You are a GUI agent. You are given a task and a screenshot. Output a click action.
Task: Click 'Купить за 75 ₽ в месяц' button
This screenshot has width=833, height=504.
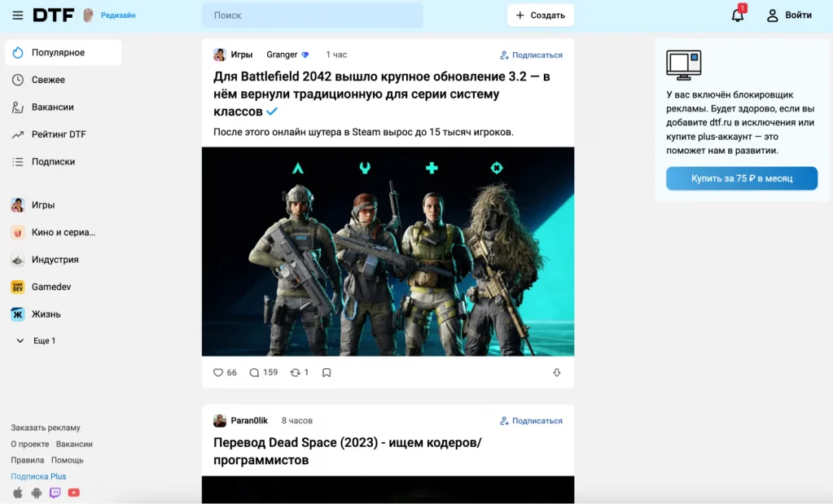point(741,178)
